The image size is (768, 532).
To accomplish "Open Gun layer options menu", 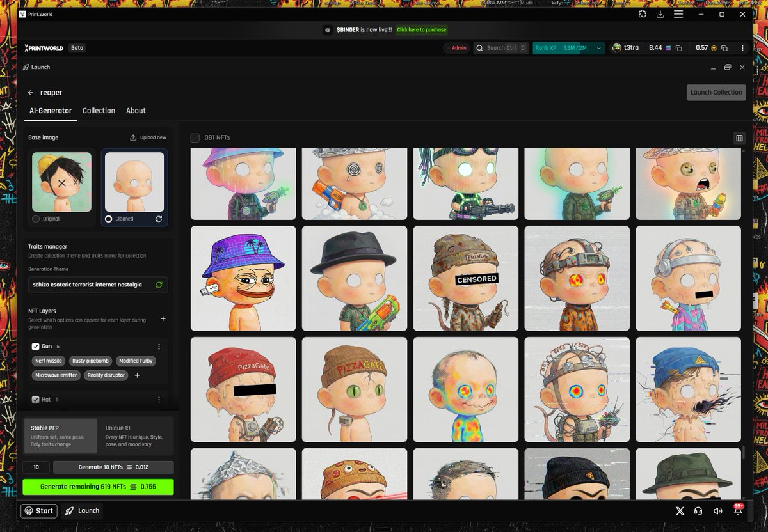I will coord(159,347).
